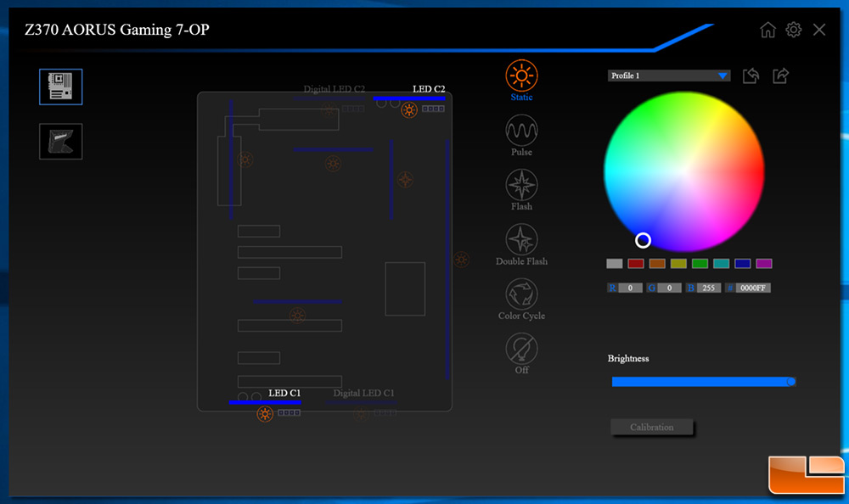Viewport: 849px width, 504px height.
Task: Choose the Pulse lighting effect
Action: [x=521, y=130]
